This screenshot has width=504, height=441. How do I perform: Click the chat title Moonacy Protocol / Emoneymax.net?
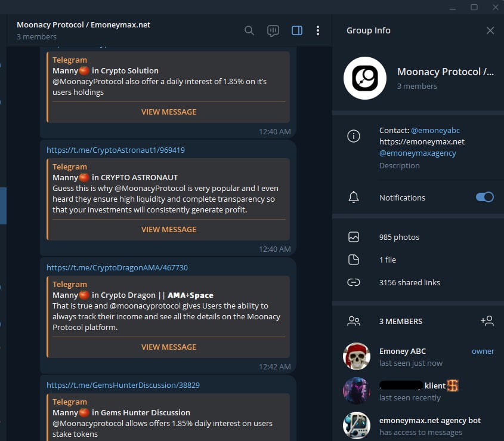click(84, 25)
